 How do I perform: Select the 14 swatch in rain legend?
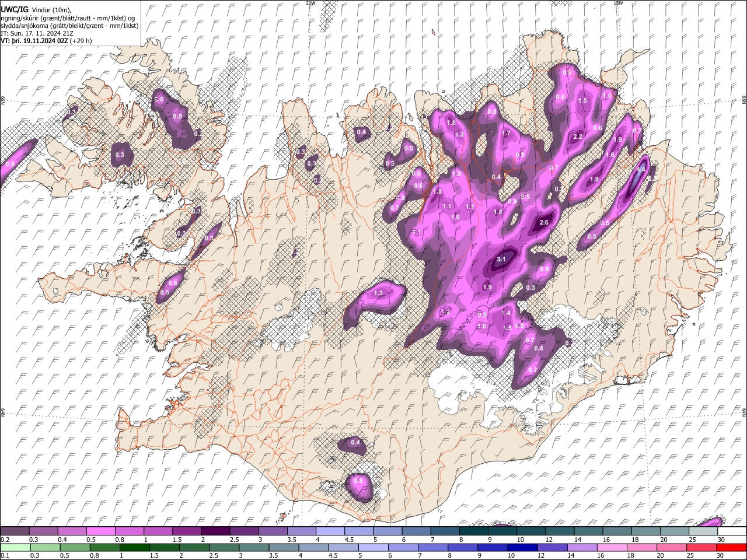pyautogui.click(x=582, y=547)
